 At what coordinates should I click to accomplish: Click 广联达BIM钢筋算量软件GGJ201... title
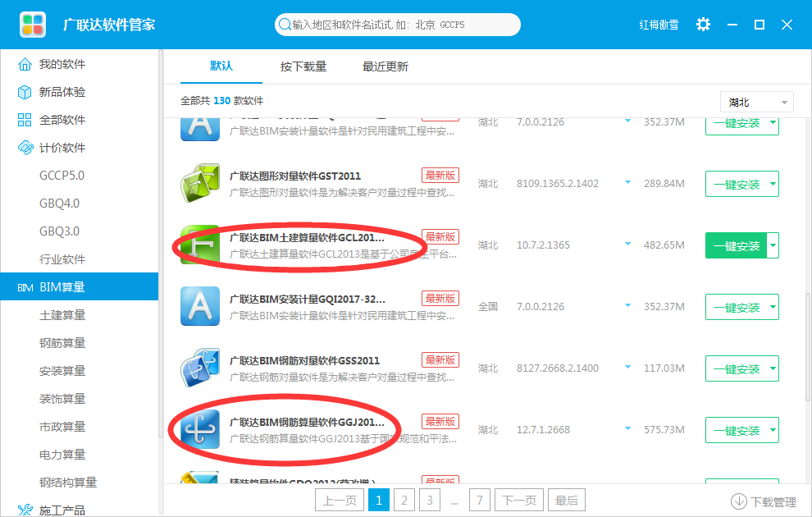[307, 422]
